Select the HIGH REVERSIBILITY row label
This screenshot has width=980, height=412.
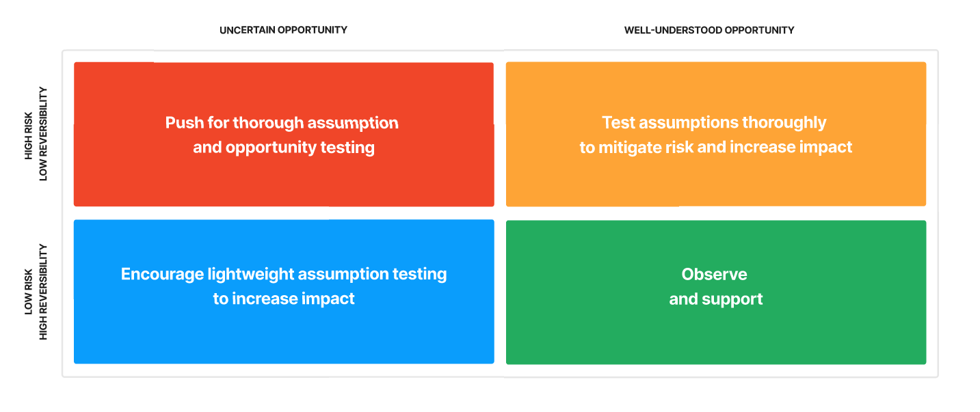44,292
